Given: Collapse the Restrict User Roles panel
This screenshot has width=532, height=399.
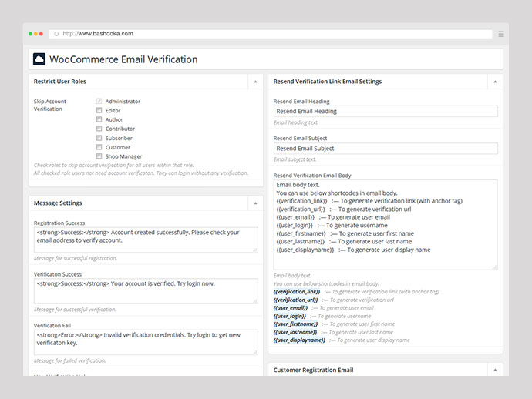Looking at the screenshot, I should click(x=255, y=82).
